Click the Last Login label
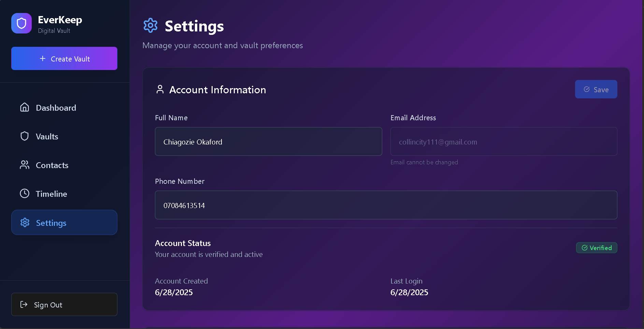644x329 pixels. point(406,281)
